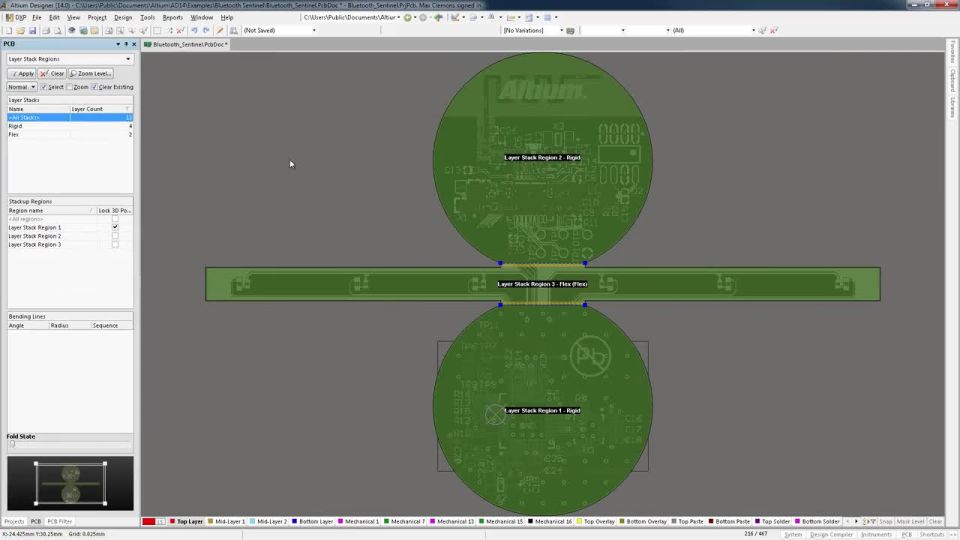The image size is (960, 540).
Task: Select the Rigid layer stack row
Action: coord(70,126)
